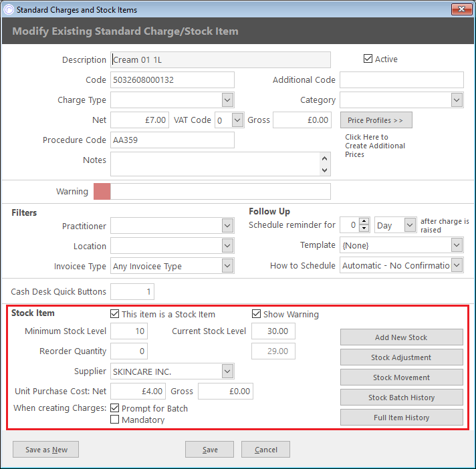
Task: Click the Save button
Action: 209,449
